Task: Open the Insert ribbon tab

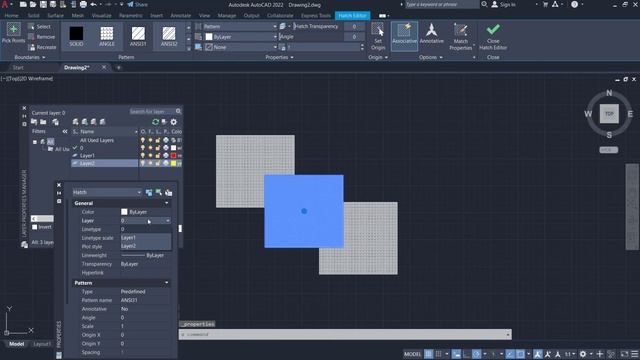Action: pyautogui.click(x=156, y=16)
